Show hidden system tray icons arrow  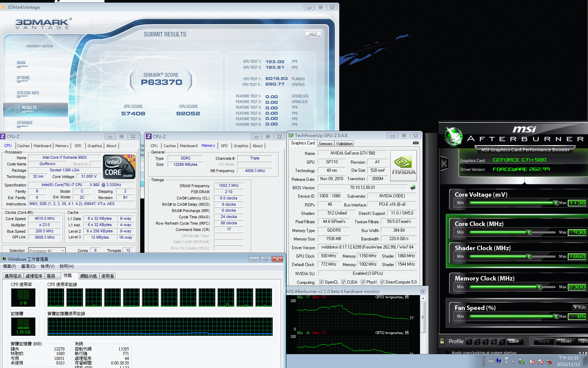pyautogui.click(x=513, y=361)
